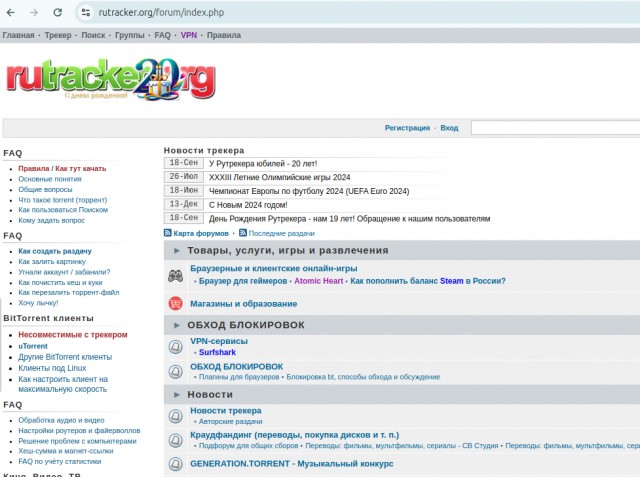Open news С Новым 2024 годом!
This screenshot has height=477, width=640.
coord(248,205)
